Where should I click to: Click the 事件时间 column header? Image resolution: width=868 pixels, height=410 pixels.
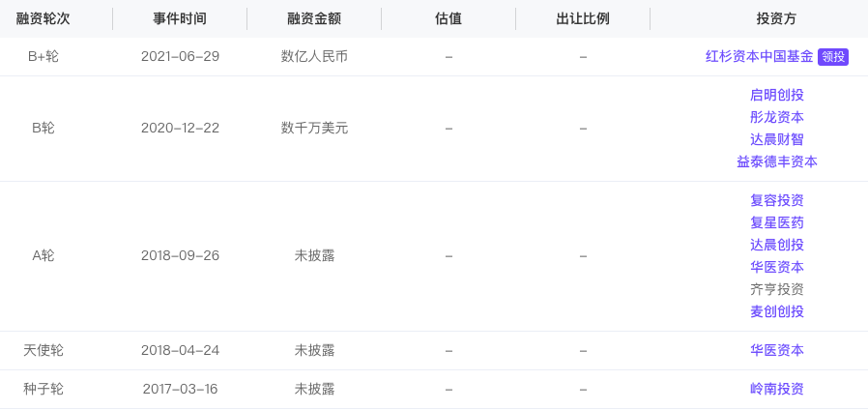[x=180, y=18]
